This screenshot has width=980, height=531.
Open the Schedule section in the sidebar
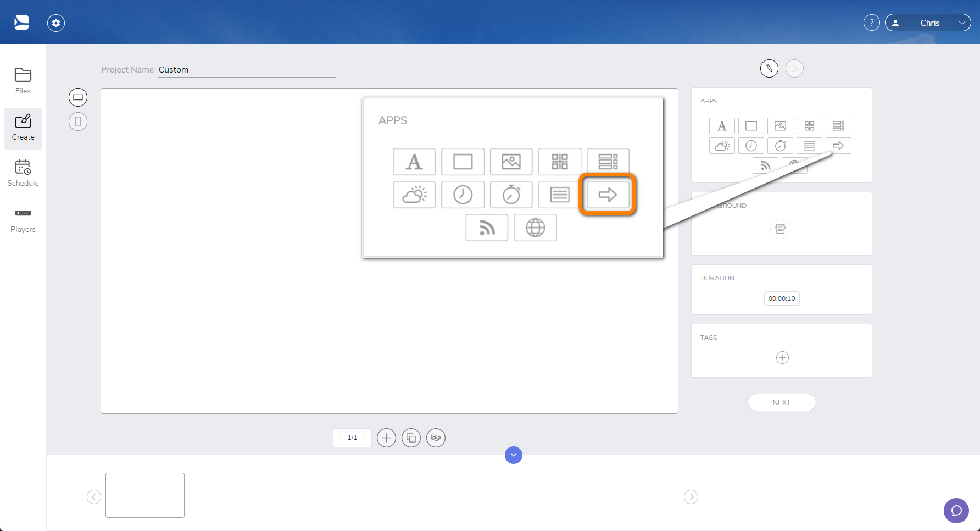pos(23,172)
